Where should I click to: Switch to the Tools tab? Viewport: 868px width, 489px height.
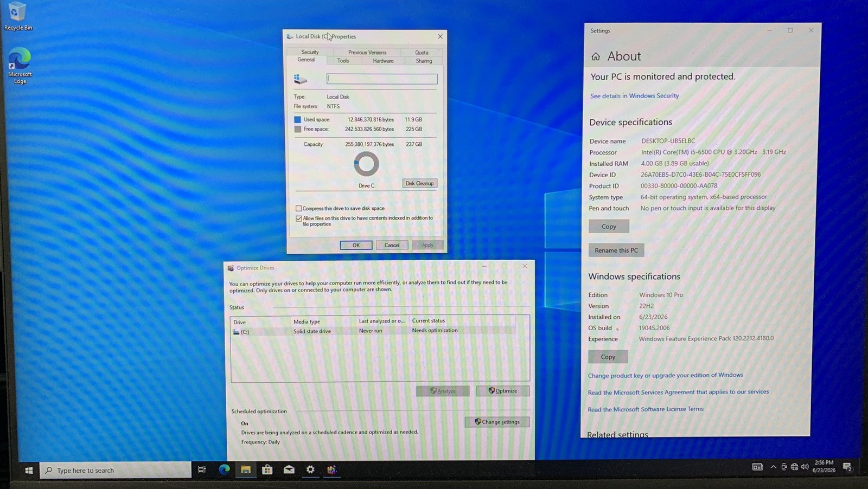pyautogui.click(x=343, y=61)
